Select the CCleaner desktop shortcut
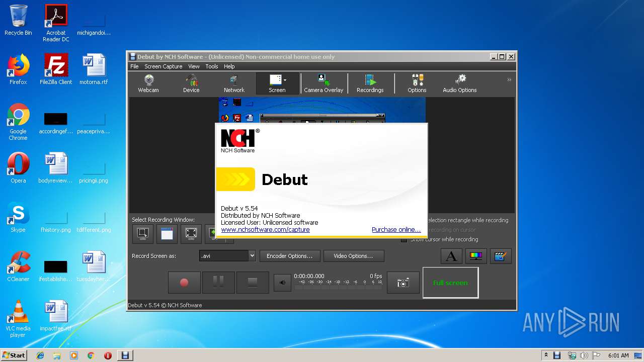Screen dimensions: 644x362 (x=18, y=266)
